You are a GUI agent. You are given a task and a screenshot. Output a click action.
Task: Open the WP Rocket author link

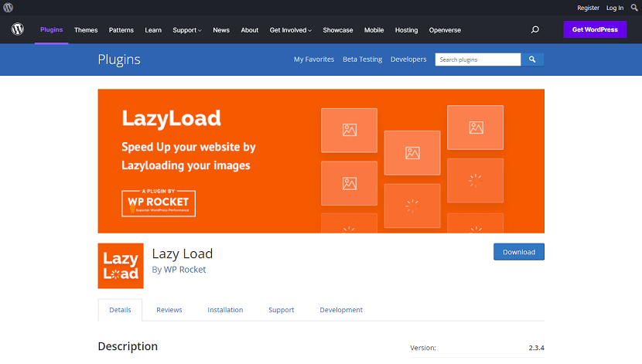(185, 270)
